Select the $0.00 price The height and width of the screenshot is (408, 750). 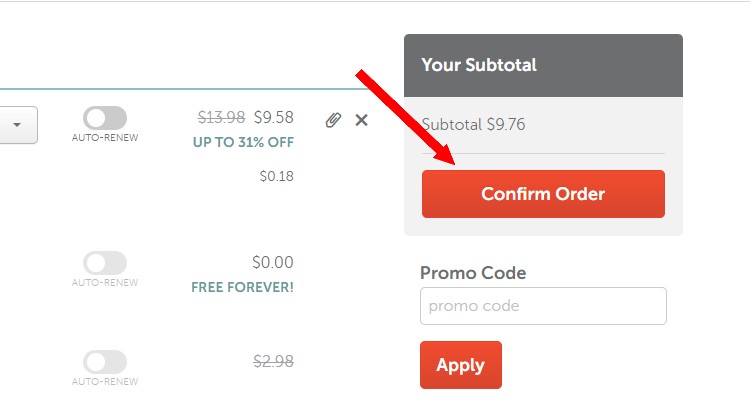pyautogui.click(x=273, y=262)
